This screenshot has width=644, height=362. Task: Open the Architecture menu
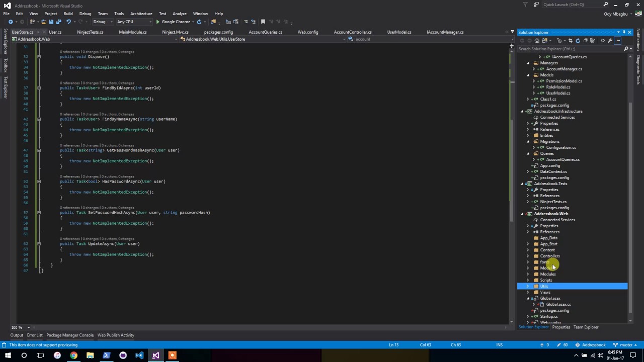click(141, 14)
